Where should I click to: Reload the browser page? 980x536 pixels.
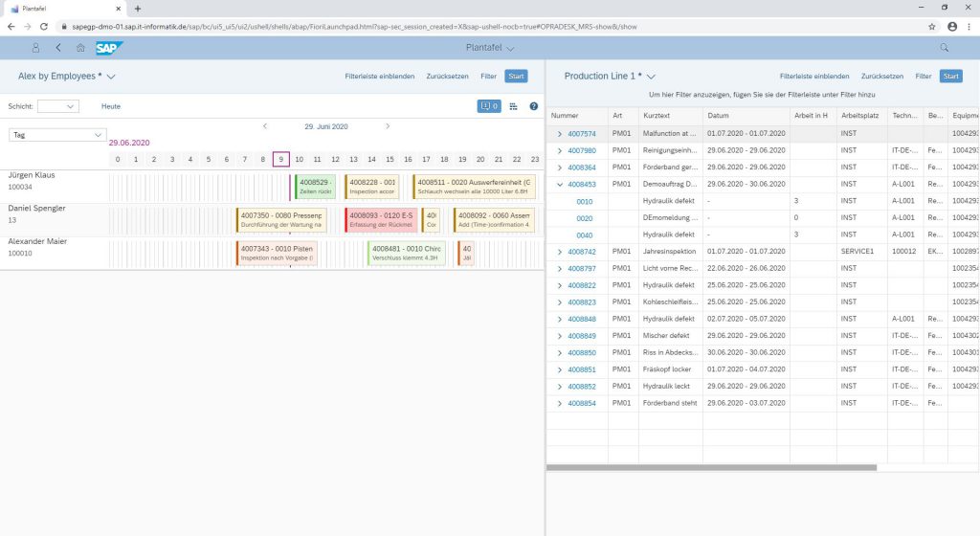(44, 26)
